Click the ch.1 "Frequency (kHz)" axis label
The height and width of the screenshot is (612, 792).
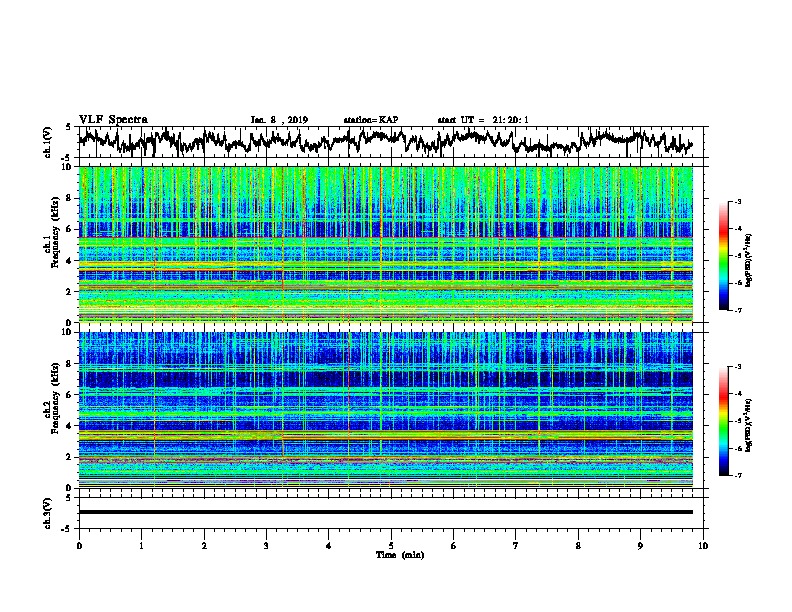tap(55, 232)
